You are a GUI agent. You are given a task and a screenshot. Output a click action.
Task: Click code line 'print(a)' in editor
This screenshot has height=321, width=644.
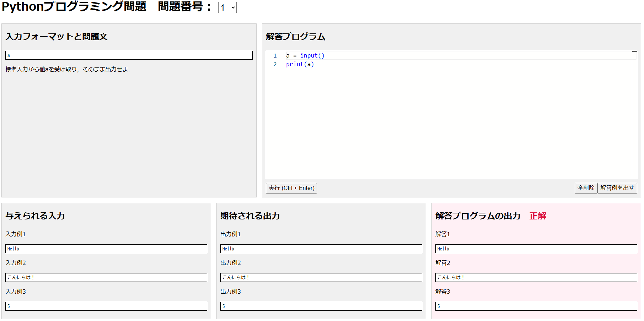click(x=300, y=64)
